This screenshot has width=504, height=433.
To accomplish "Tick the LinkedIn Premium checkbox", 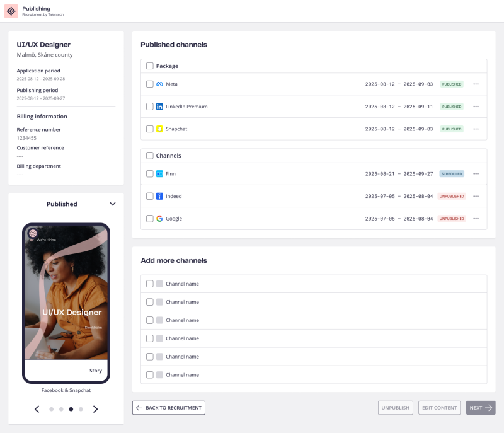I will click(150, 107).
